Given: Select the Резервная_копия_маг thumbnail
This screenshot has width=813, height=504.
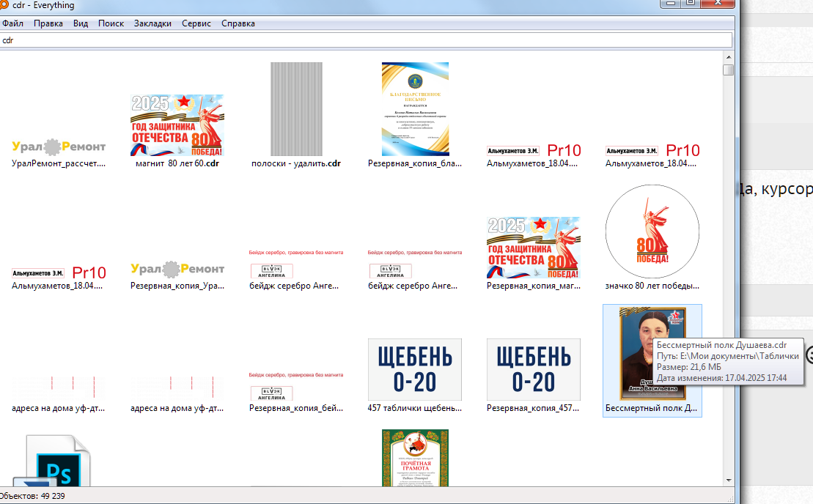Looking at the screenshot, I should [533, 248].
